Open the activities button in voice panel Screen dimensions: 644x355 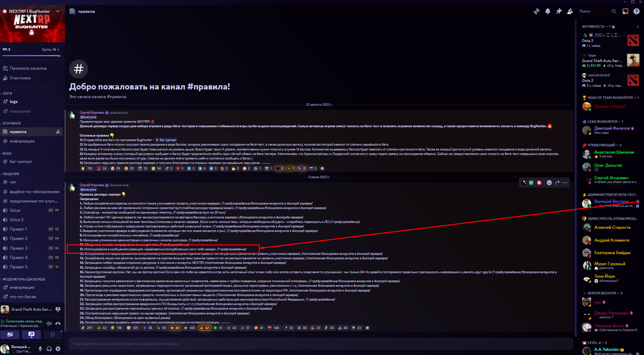(53, 335)
